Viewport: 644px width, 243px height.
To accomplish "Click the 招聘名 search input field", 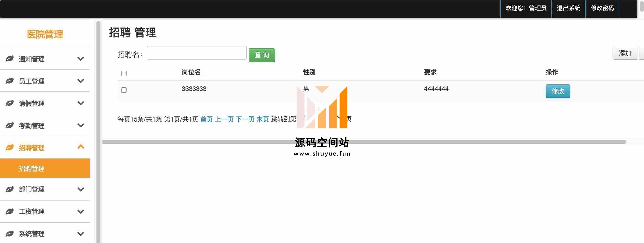I will (197, 53).
